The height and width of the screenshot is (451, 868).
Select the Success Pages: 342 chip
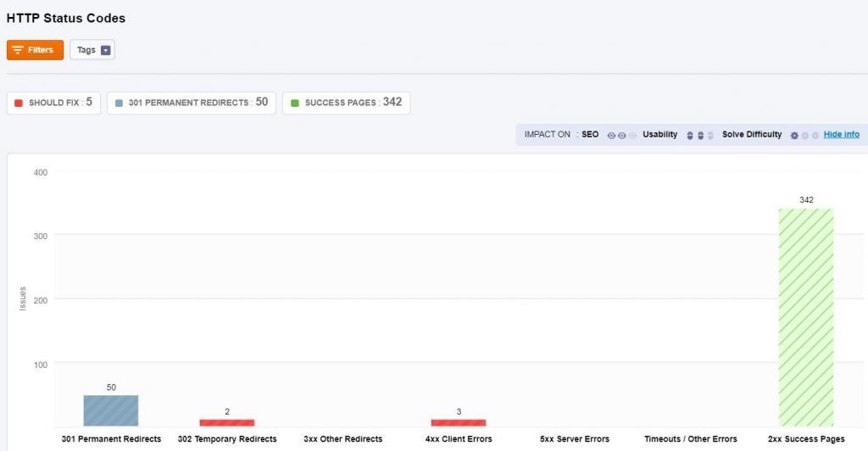click(347, 103)
